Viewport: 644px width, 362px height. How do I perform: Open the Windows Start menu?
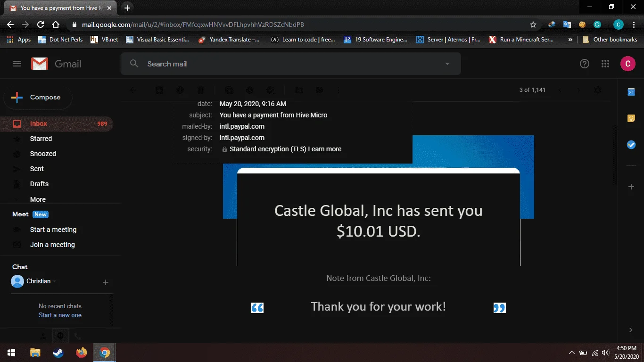(x=11, y=353)
